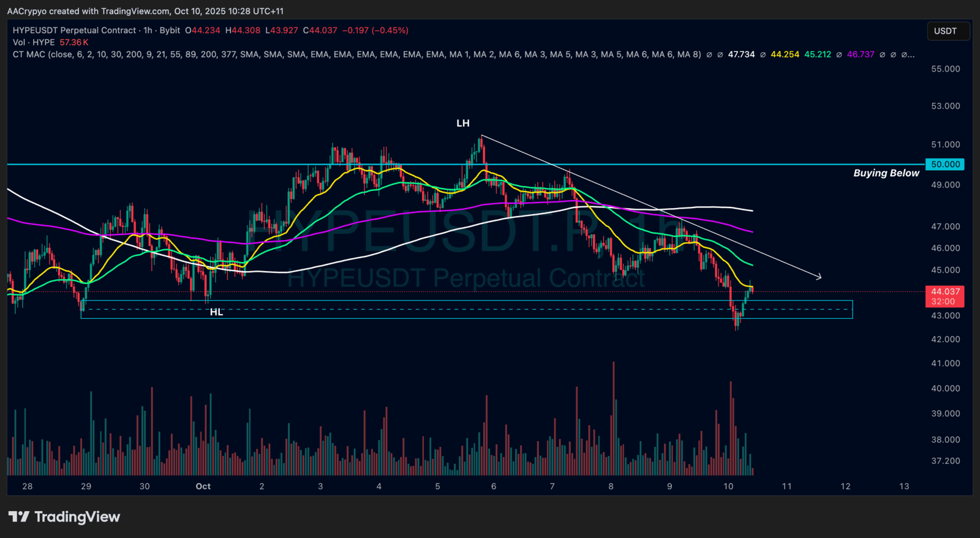Select the LH text annotation
This screenshot has height=538, width=980.
(463, 124)
